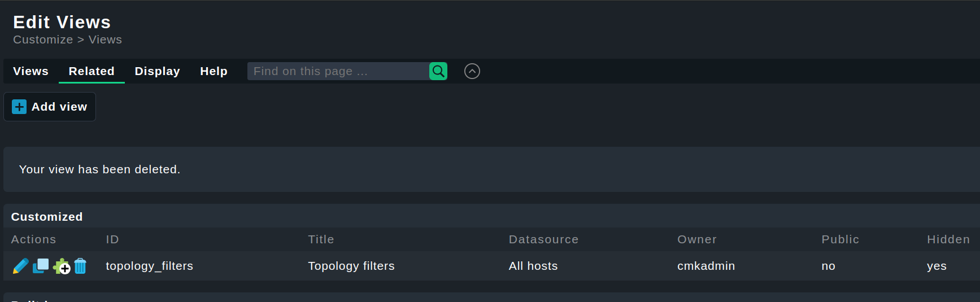Open the Display menu

[157, 71]
